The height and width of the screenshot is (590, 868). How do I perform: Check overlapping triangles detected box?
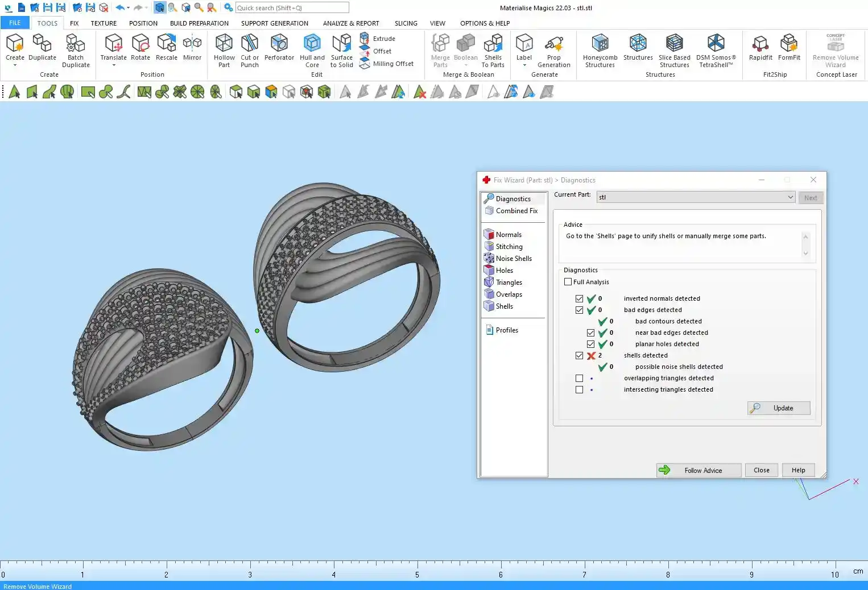pyautogui.click(x=579, y=379)
